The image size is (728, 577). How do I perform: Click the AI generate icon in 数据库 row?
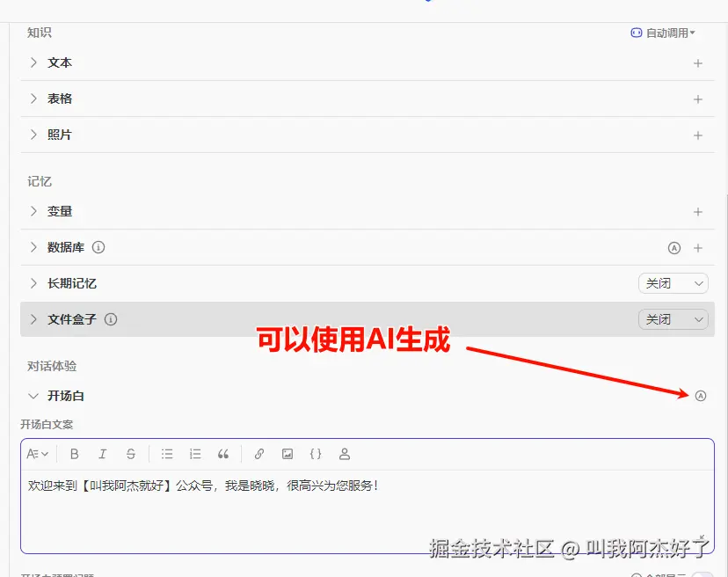tap(674, 248)
